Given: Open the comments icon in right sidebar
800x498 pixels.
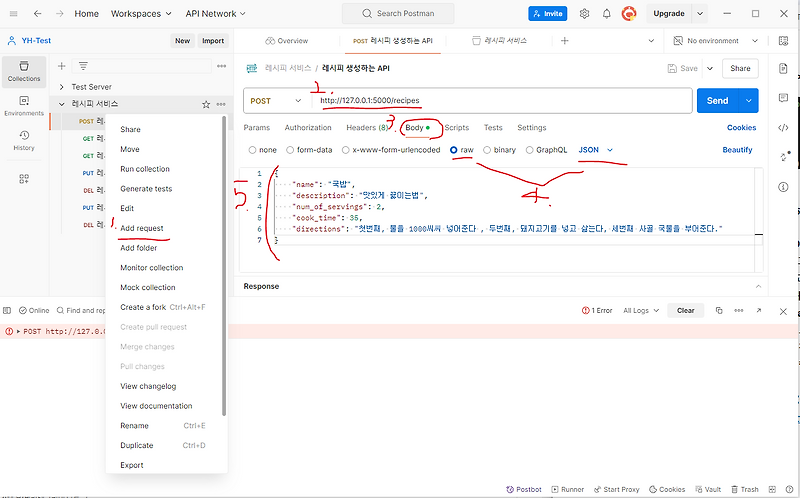Looking at the screenshot, I should 783,98.
